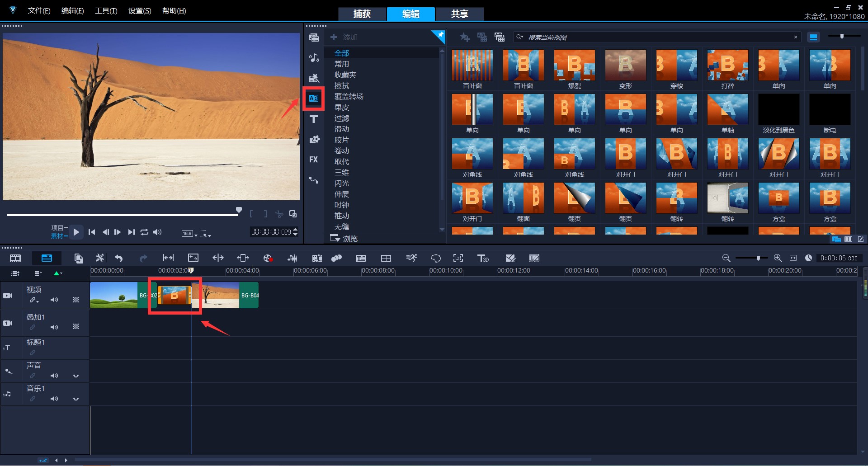Open the Split Screen Template Creator
Screen dimensions: 868x466
click(510, 258)
